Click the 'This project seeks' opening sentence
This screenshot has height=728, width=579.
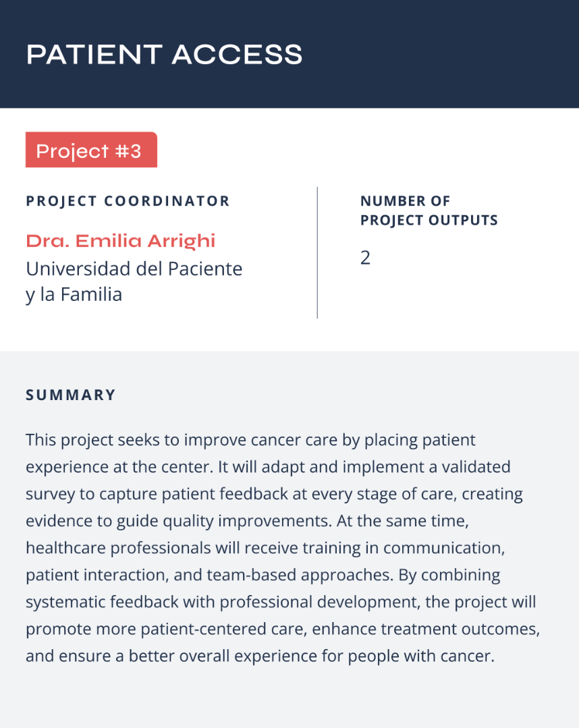[x=104, y=440]
